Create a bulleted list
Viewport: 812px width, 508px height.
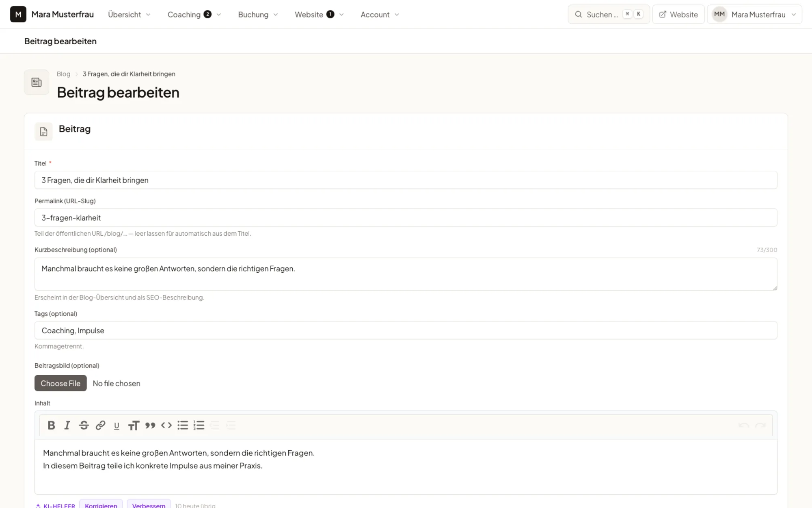(x=183, y=425)
